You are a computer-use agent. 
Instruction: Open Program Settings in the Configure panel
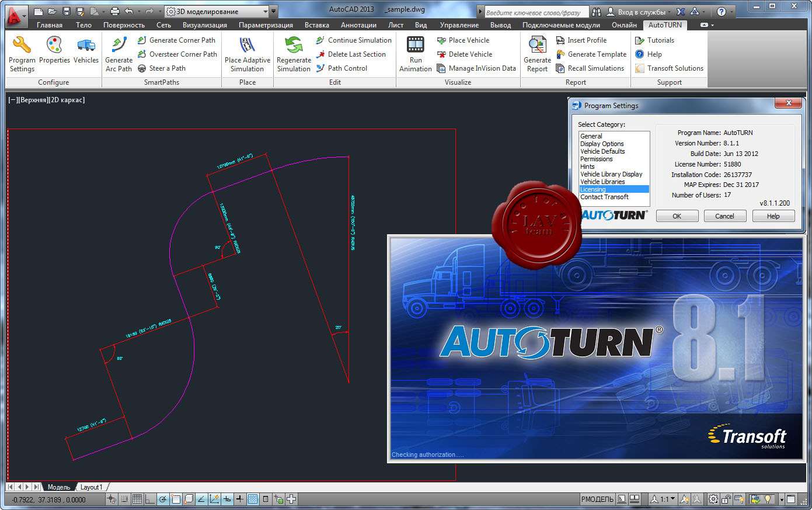point(22,54)
